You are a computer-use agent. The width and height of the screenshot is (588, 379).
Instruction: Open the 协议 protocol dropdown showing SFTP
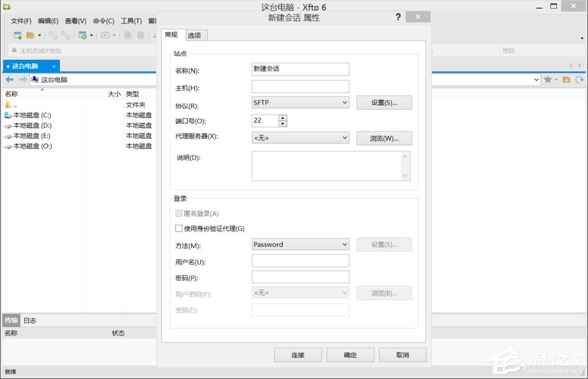pyautogui.click(x=300, y=102)
